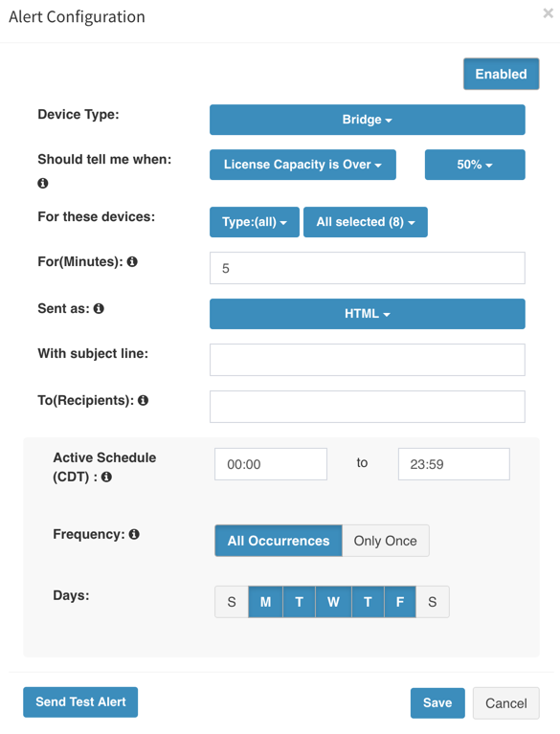560x734 pixels.
Task: Select All Occurrences frequency option
Action: [279, 541]
